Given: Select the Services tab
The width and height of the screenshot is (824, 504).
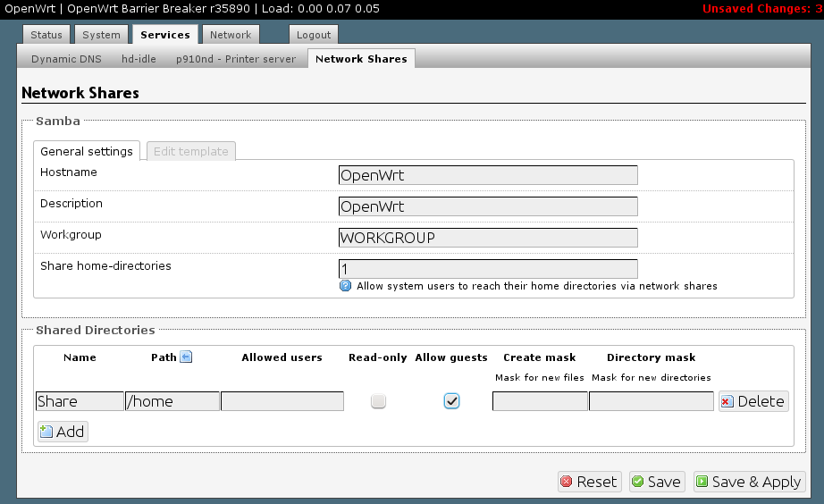Looking at the screenshot, I should [x=165, y=35].
